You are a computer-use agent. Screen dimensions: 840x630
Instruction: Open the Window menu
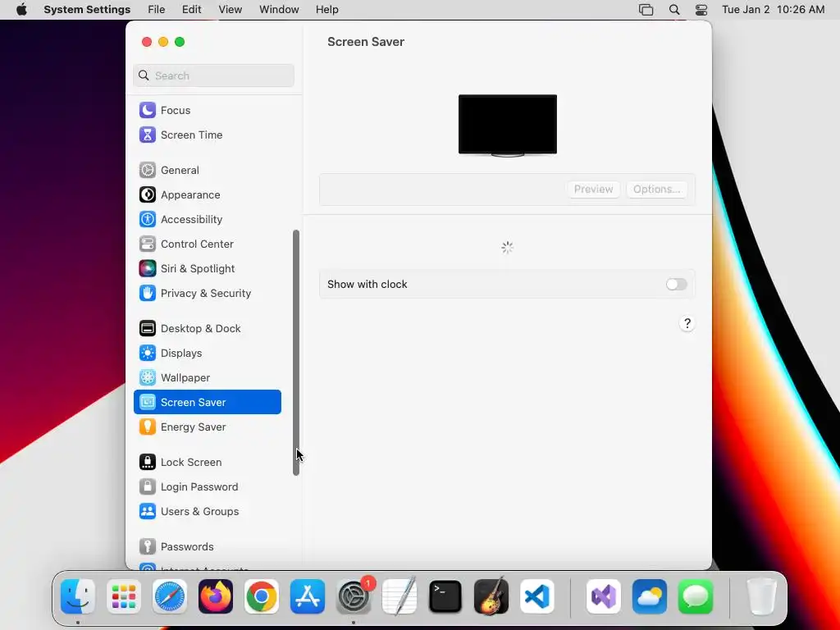click(279, 10)
